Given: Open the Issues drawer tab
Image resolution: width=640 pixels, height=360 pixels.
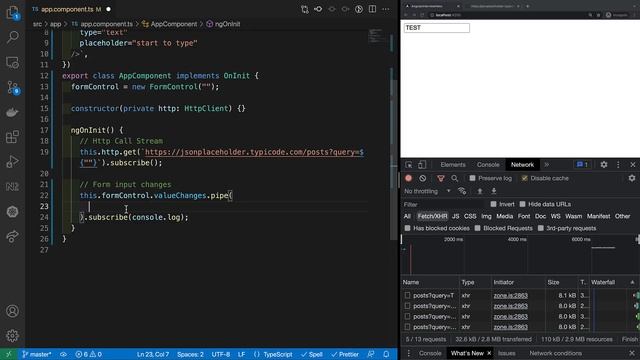Looking at the screenshot, I should click(x=507, y=353).
